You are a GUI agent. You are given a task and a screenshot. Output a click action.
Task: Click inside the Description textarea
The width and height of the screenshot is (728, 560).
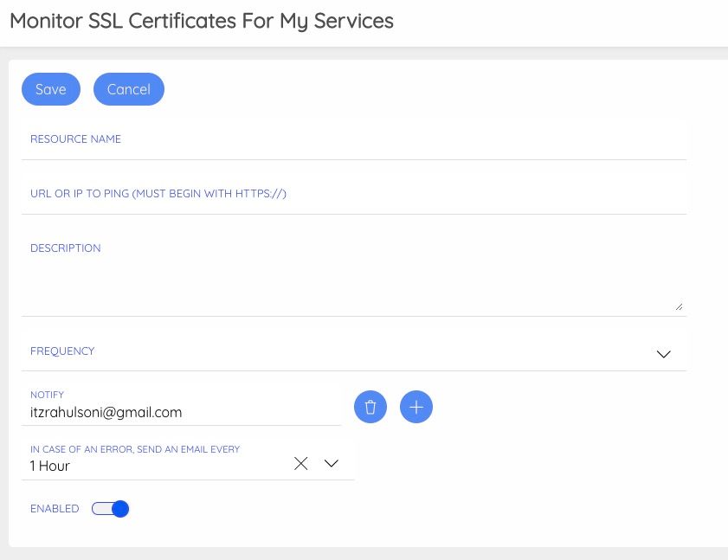click(x=354, y=273)
